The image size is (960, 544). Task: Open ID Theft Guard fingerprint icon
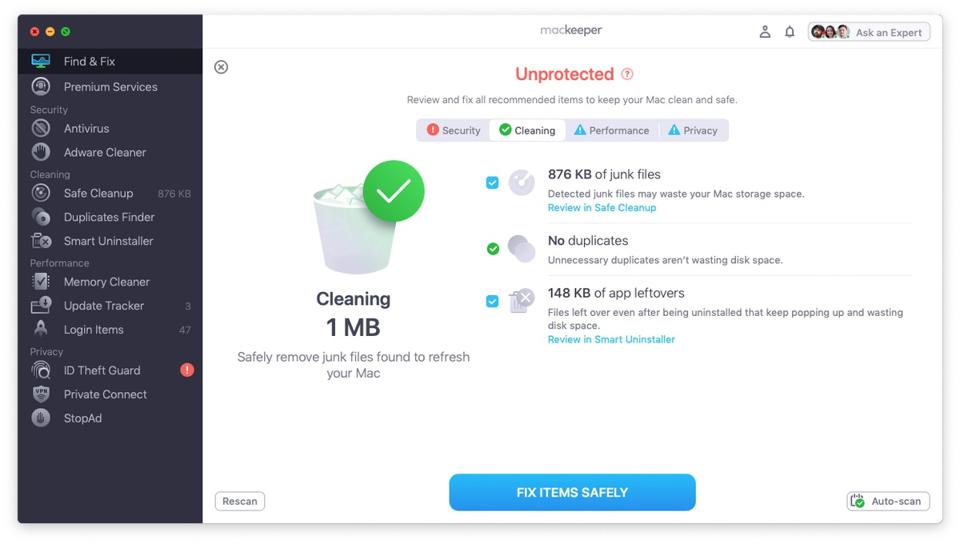pyautogui.click(x=41, y=370)
